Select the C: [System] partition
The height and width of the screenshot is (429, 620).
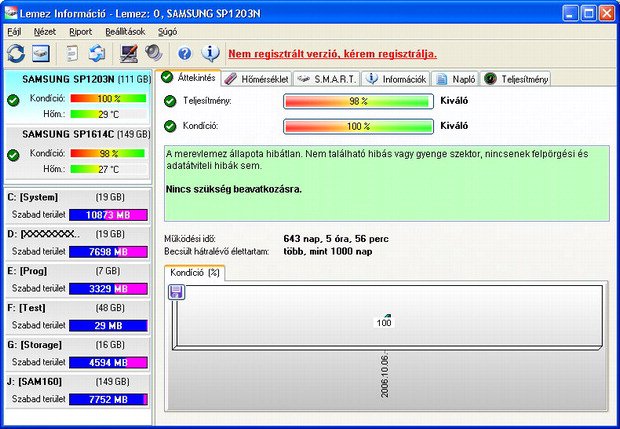tap(78, 206)
